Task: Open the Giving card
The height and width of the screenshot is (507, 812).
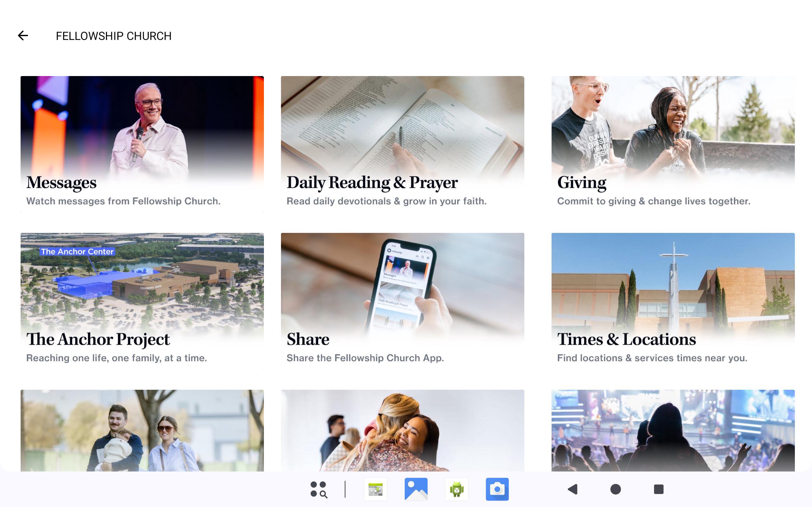Action: click(673, 144)
